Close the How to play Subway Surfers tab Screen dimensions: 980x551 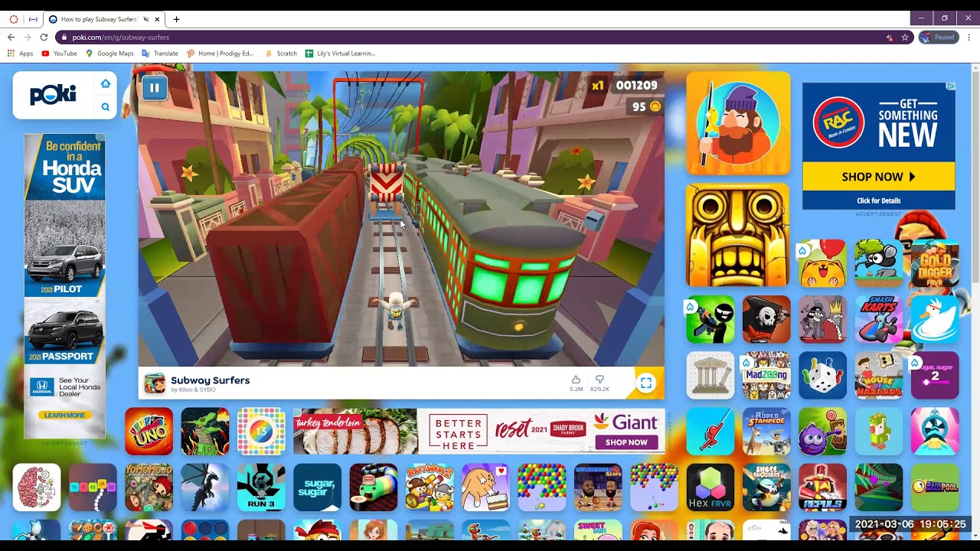(158, 19)
